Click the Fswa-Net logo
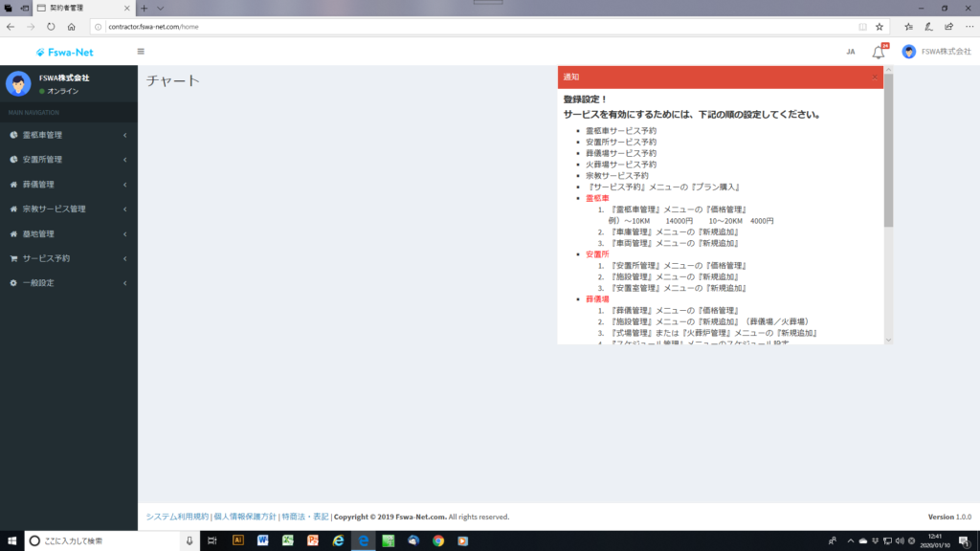 coord(64,52)
